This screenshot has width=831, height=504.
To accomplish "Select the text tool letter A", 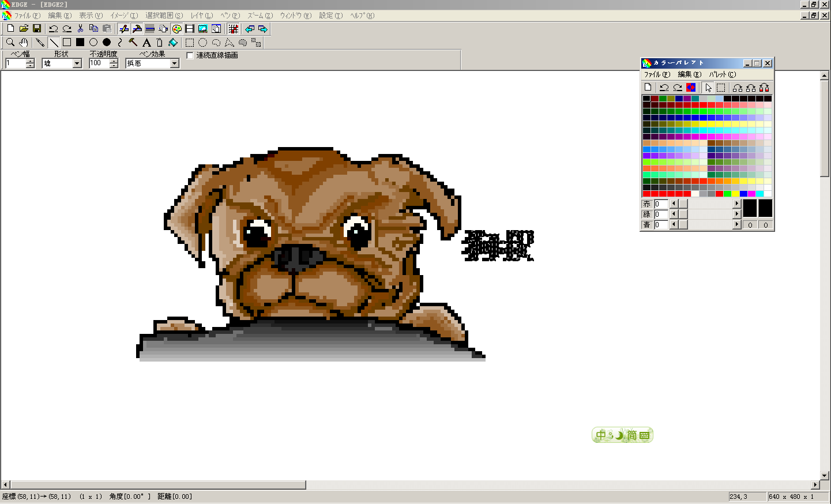I will pos(146,42).
